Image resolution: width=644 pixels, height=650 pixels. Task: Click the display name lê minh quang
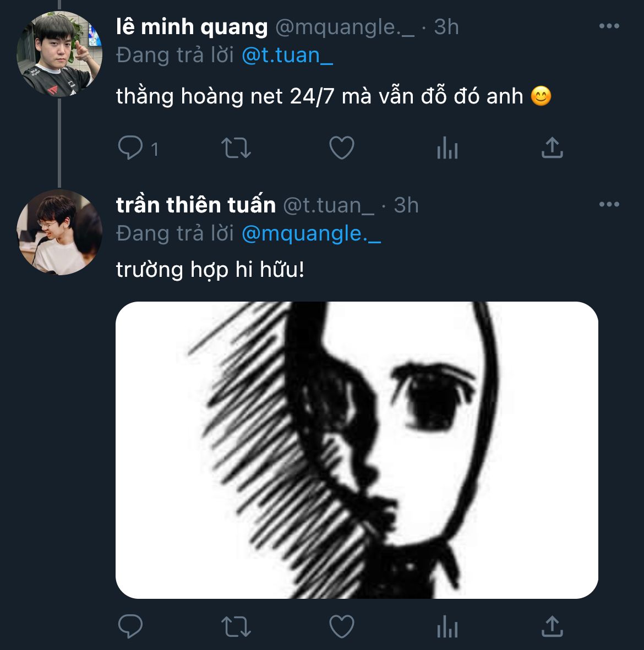click(192, 26)
